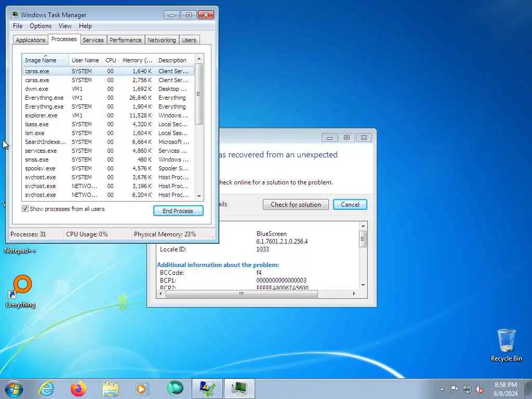Click problem details scroll up arrow
The image size is (532, 399).
(x=363, y=226)
